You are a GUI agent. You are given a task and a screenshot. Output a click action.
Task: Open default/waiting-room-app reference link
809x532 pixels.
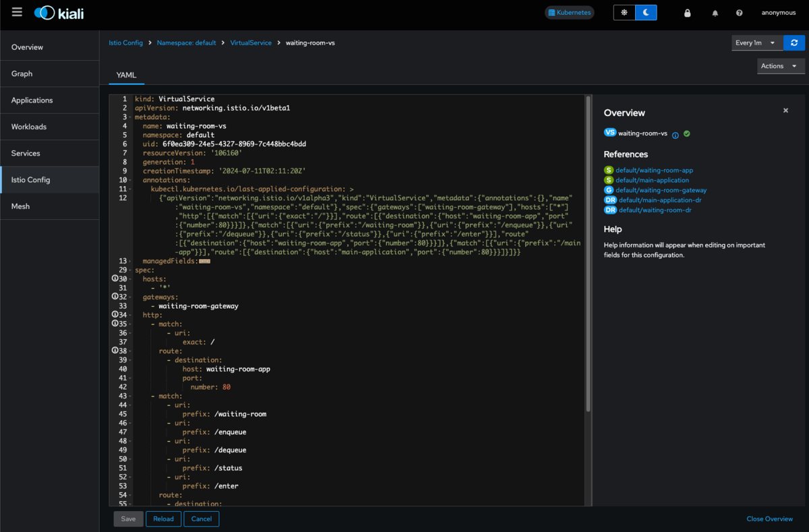click(654, 171)
